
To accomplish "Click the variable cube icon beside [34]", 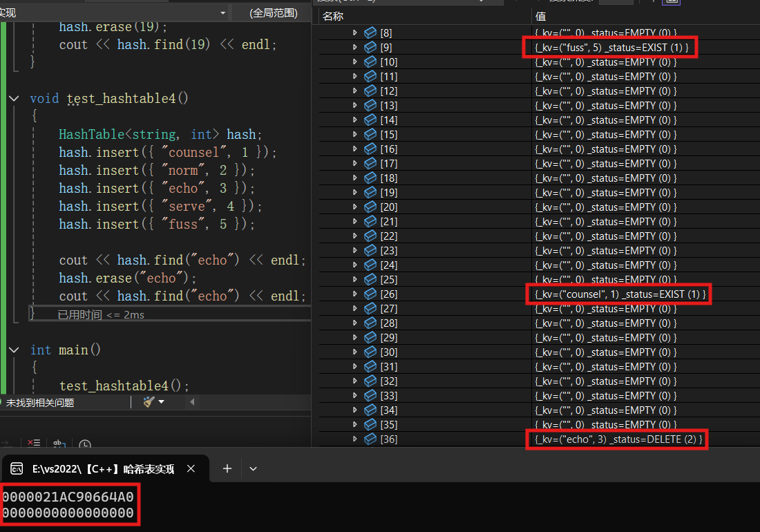I will [x=370, y=410].
